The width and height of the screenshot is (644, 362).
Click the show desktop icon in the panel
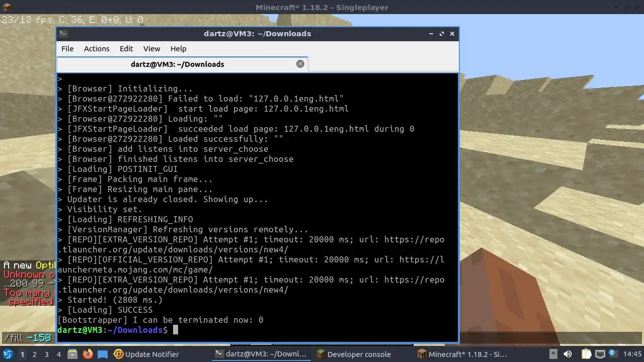point(103,354)
